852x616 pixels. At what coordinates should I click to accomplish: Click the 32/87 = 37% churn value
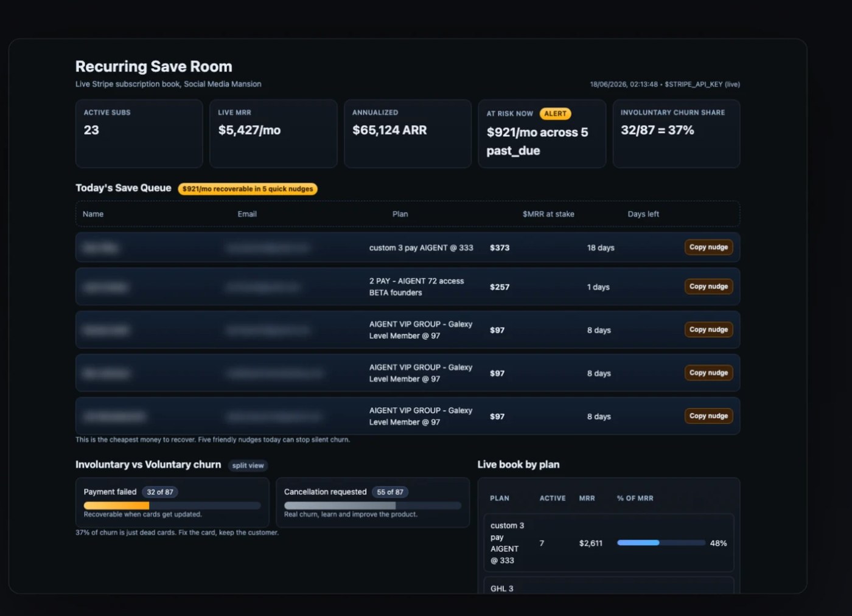pyautogui.click(x=657, y=130)
